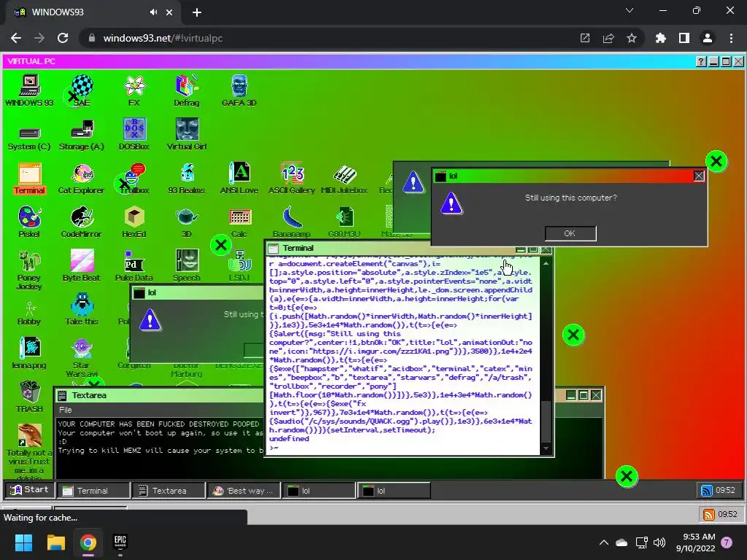This screenshot has width=747, height=560.
Task: Open CodeMirror desktop icon
Action: pos(82,222)
